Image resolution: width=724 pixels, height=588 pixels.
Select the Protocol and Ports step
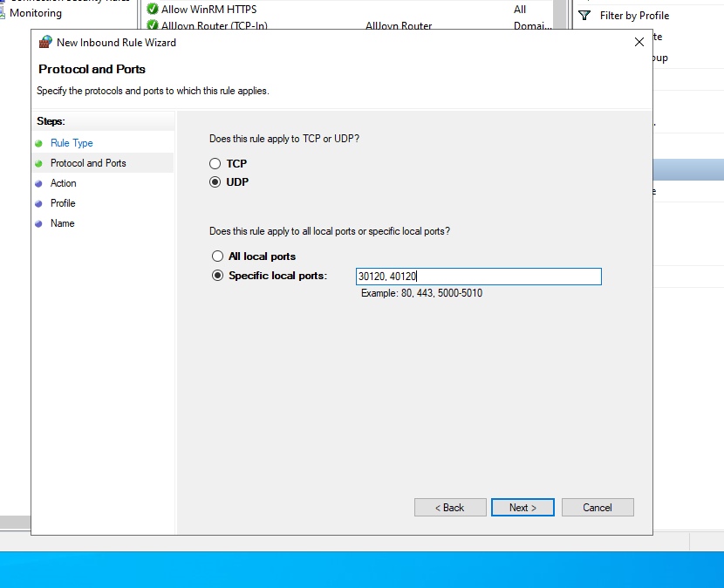(x=88, y=163)
